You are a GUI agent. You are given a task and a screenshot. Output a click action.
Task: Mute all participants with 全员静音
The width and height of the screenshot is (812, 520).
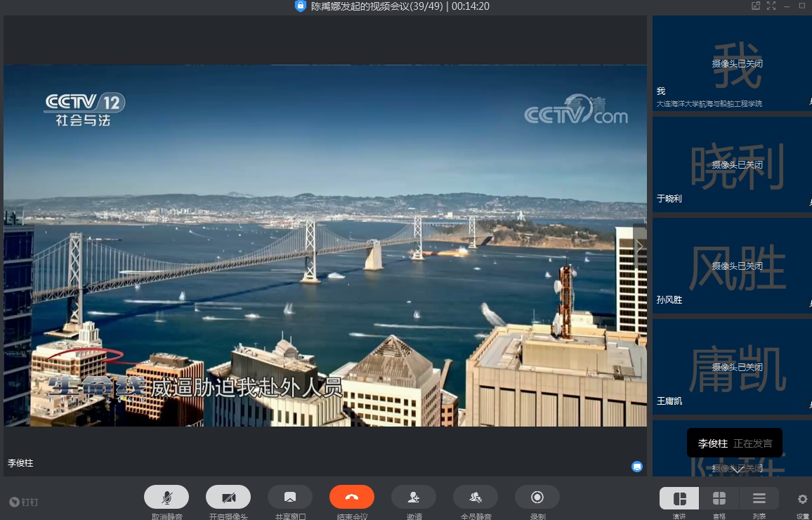pyautogui.click(x=476, y=497)
